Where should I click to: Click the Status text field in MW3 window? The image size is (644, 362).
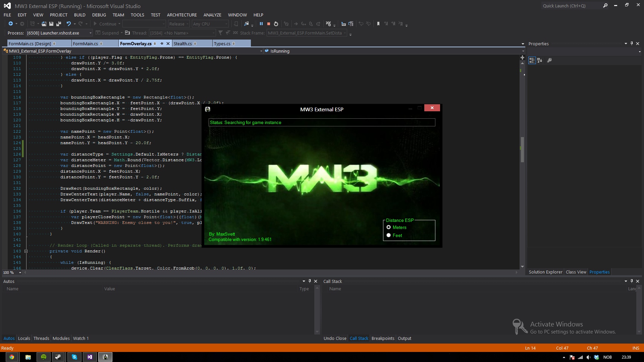tap(322, 122)
